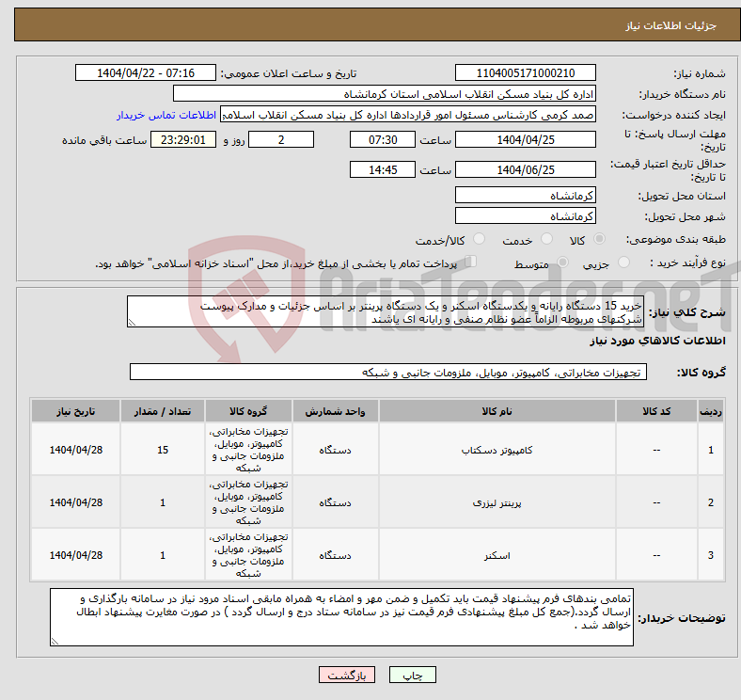Click the quantity cell showing 15
Screen dimensions: 741x700
[163, 450]
